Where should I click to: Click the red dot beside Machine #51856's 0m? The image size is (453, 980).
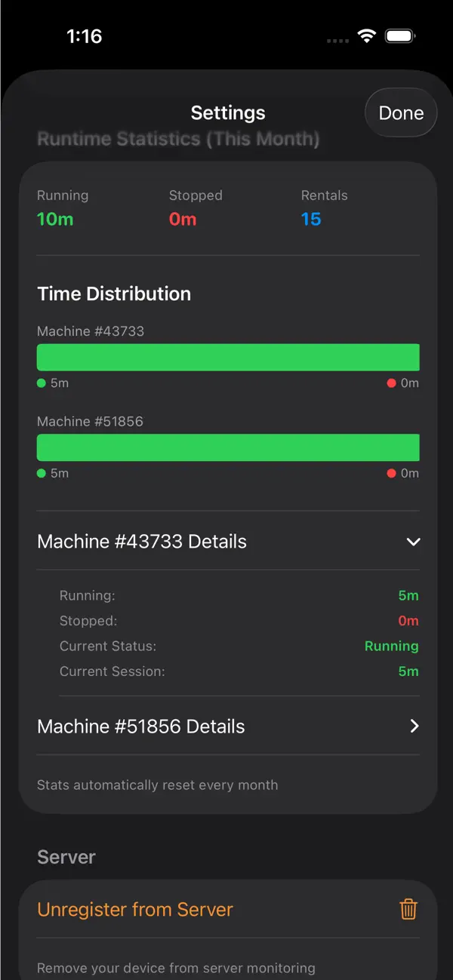[x=392, y=473]
